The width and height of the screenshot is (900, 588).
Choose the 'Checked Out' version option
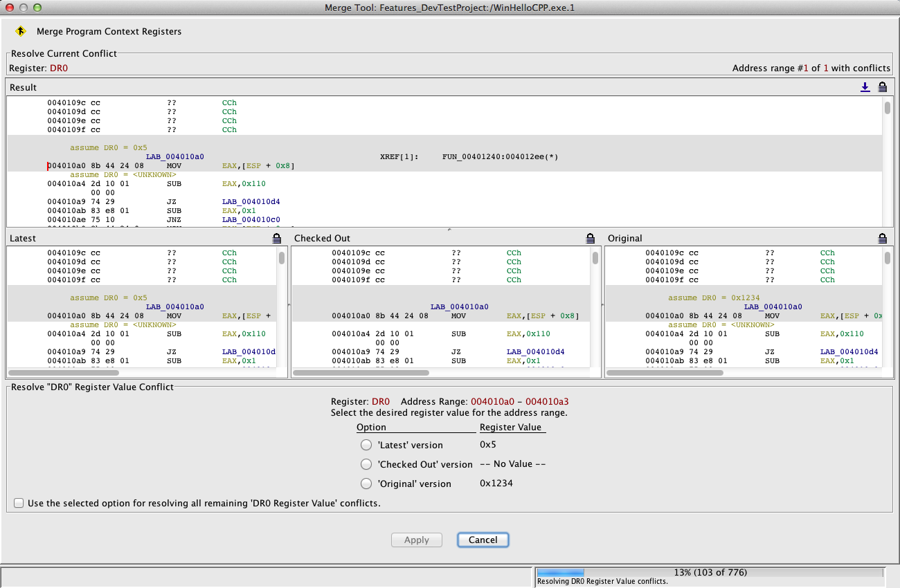pos(366,464)
